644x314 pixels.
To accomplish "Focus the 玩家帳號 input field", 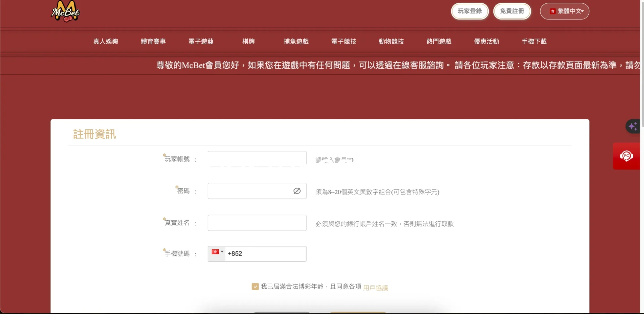I will click(257, 159).
